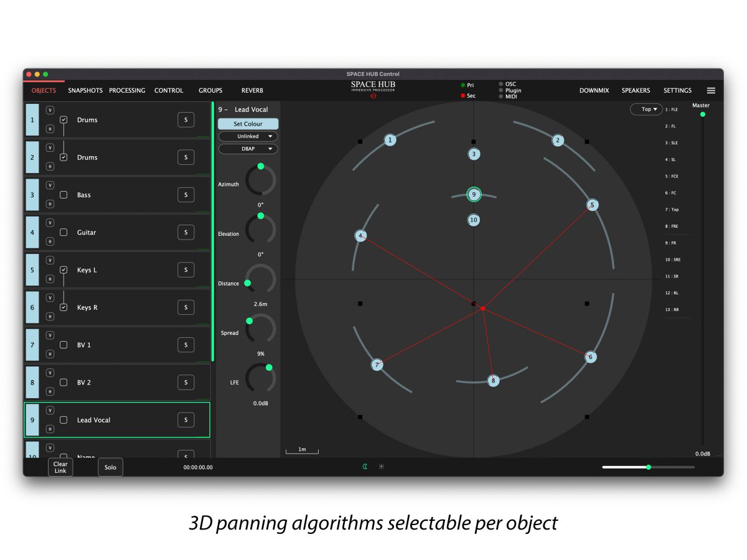Open the DBAP panning algorithm dropdown
Viewport: 747px width, 560px height.
pyautogui.click(x=248, y=149)
